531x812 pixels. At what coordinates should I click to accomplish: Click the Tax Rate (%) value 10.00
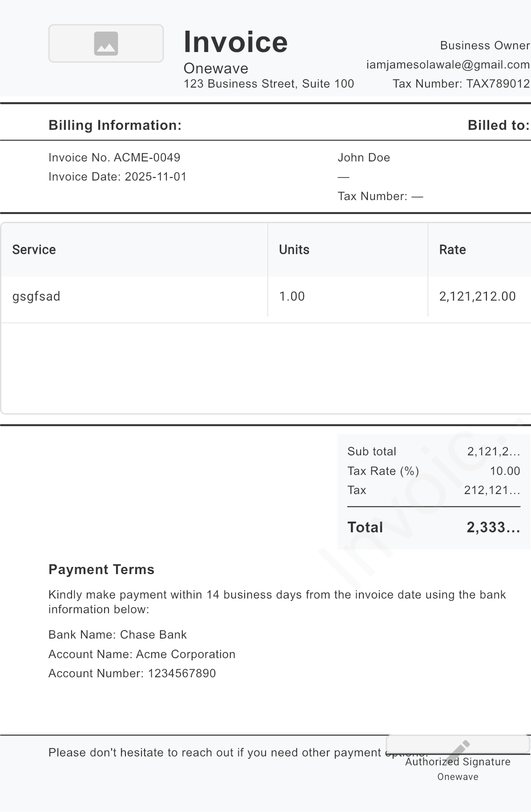tap(505, 471)
